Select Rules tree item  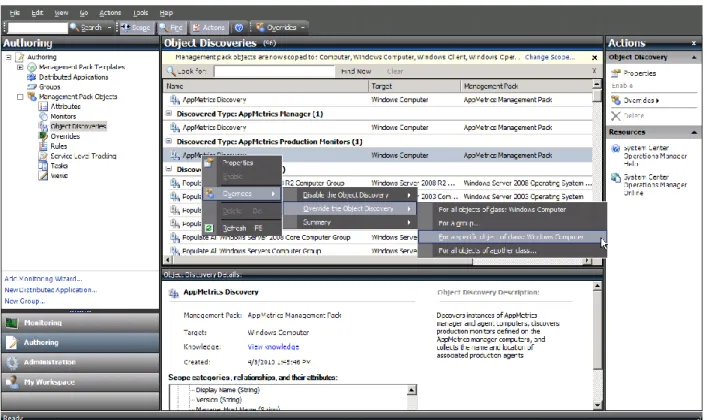(x=59, y=146)
